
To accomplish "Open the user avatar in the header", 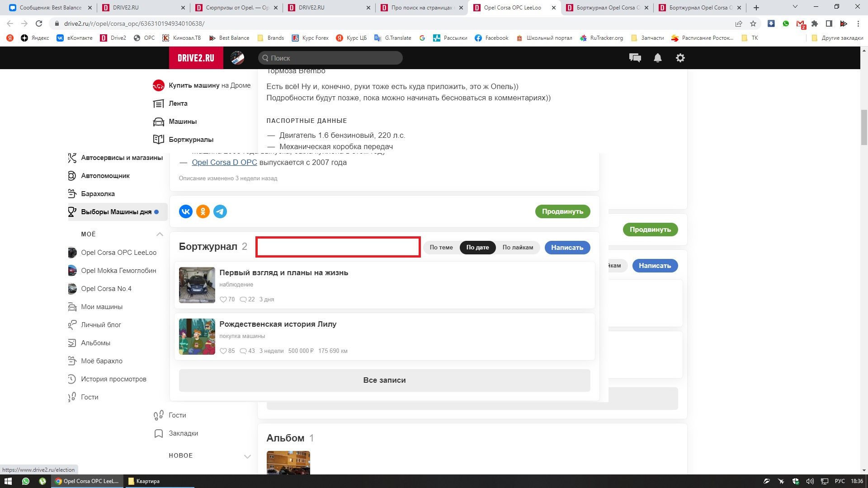I will tap(237, 58).
